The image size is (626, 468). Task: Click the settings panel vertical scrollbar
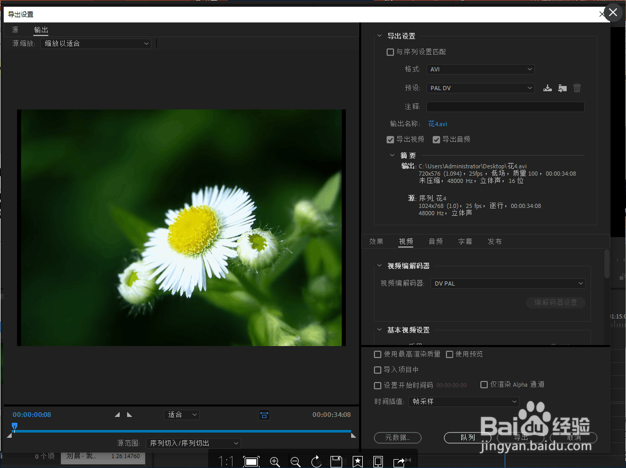pyautogui.click(x=606, y=264)
